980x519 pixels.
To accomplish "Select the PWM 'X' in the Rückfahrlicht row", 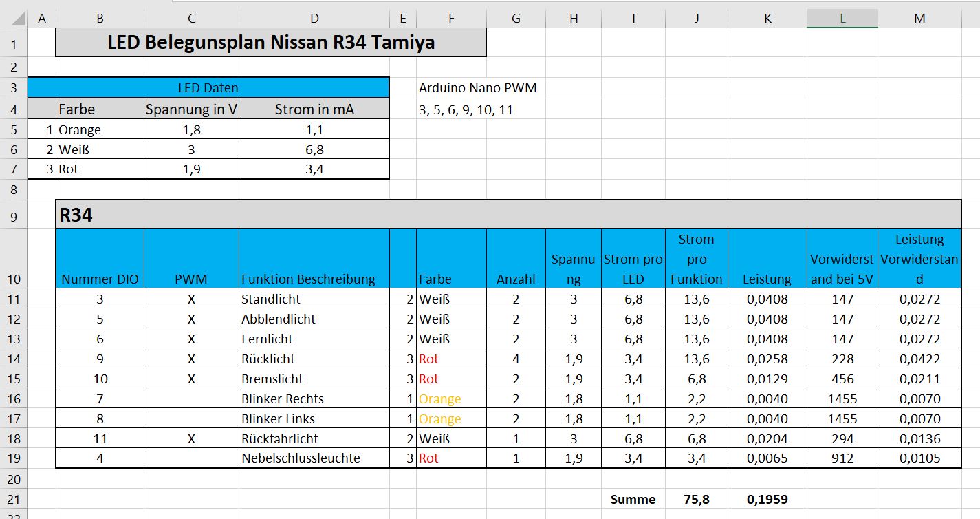I will (x=191, y=438).
